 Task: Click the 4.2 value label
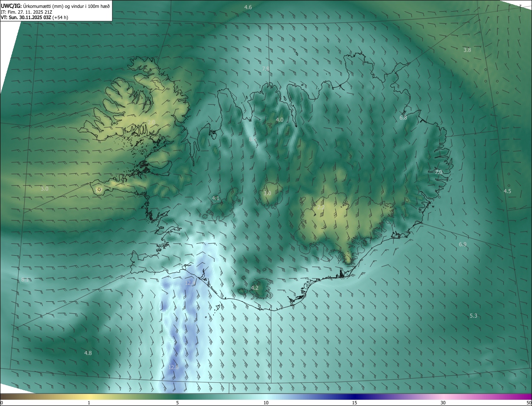[255, 288]
